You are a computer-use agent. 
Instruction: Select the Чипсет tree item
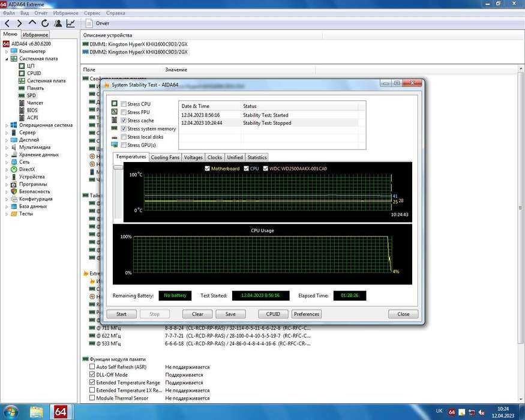pyautogui.click(x=35, y=103)
